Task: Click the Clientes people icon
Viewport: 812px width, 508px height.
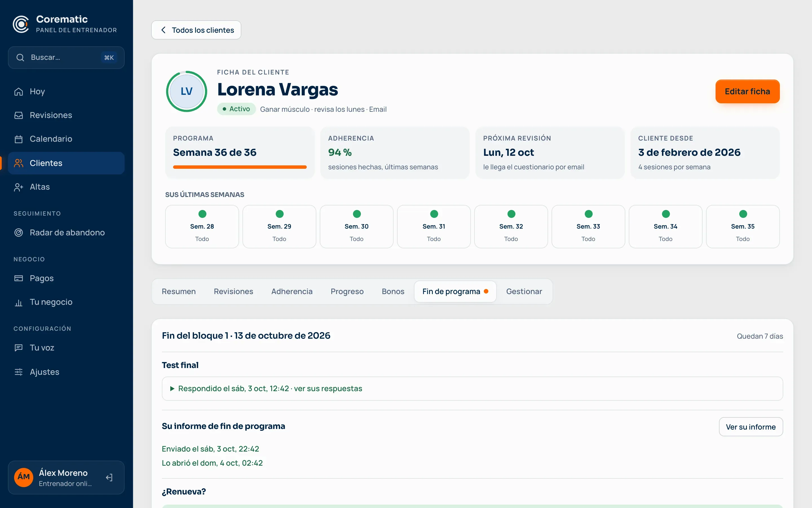Action: point(18,163)
